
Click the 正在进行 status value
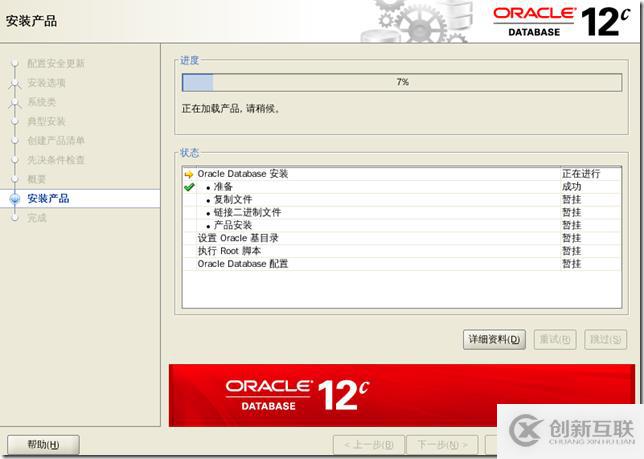click(581, 174)
